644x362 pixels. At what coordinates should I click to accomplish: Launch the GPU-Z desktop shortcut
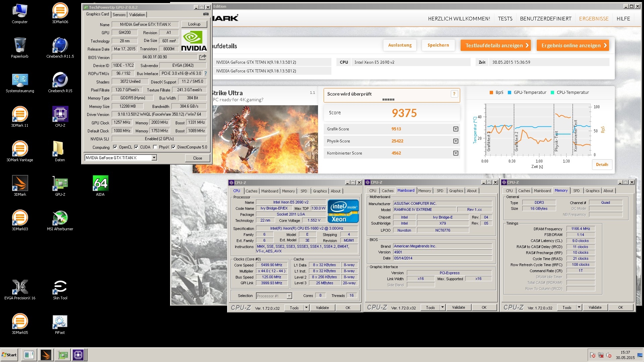coord(60,186)
